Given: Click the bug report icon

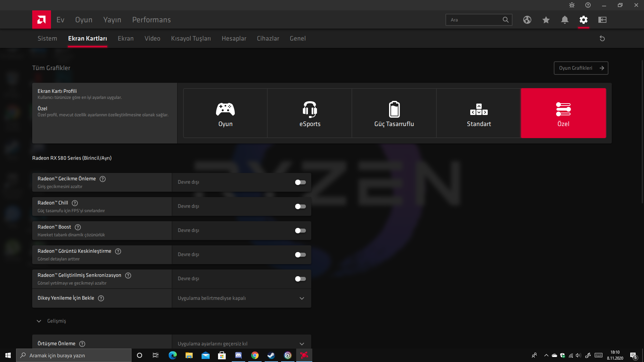Looking at the screenshot, I should pyautogui.click(x=572, y=5).
